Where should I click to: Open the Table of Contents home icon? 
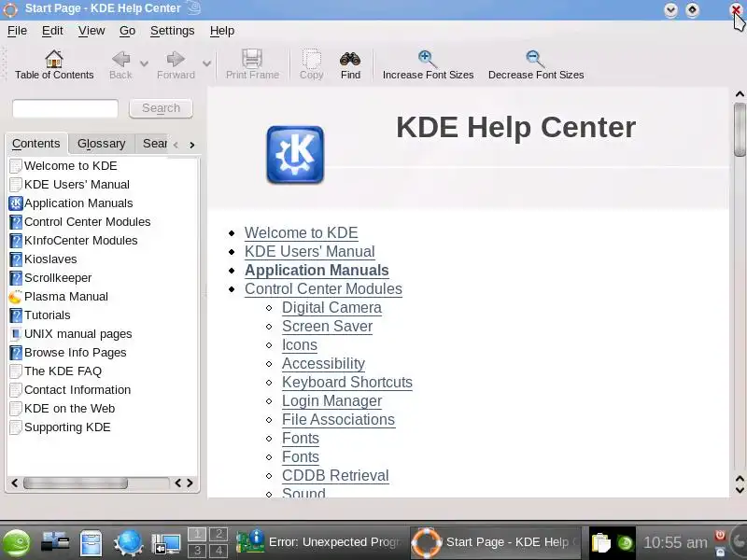(x=54, y=59)
